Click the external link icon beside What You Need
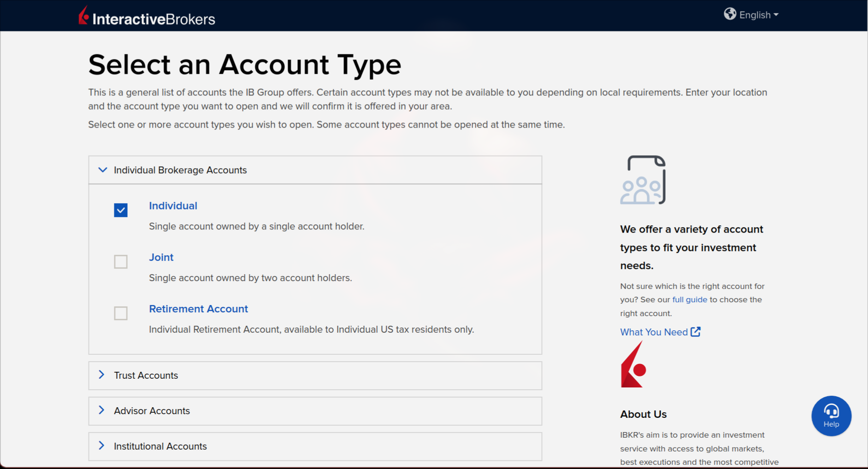This screenshot has width=868, height=469. [696, 332]
